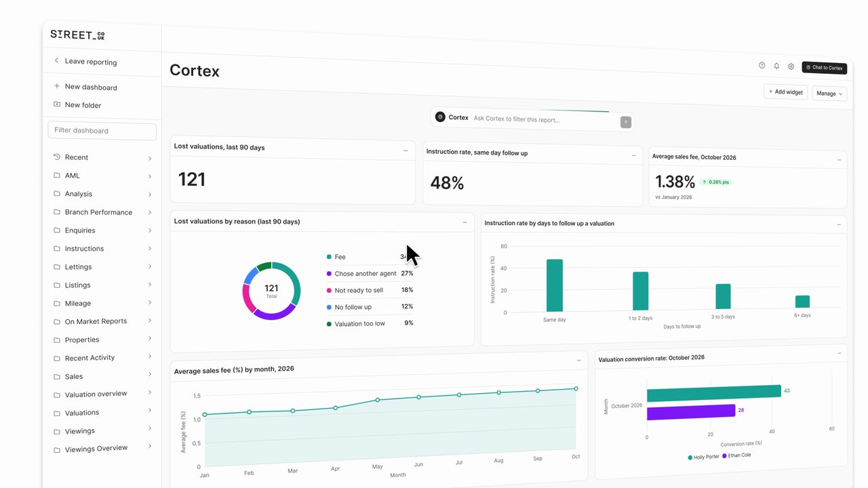The height and width of the screenshot is (488, 868).
Task: Expand the Enquiries folder chevron
Action: [149, 230]
